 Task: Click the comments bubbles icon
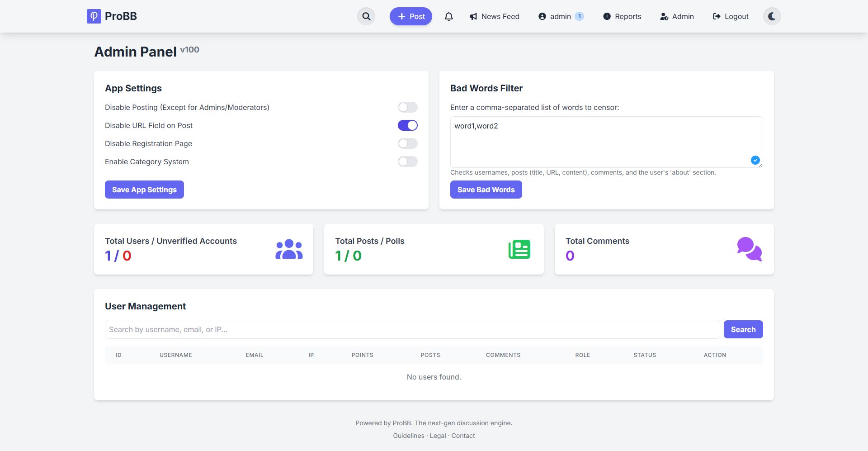749,249
